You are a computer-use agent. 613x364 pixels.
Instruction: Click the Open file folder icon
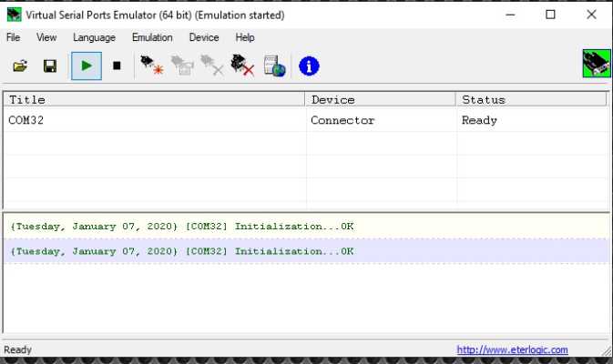(20, 66)
